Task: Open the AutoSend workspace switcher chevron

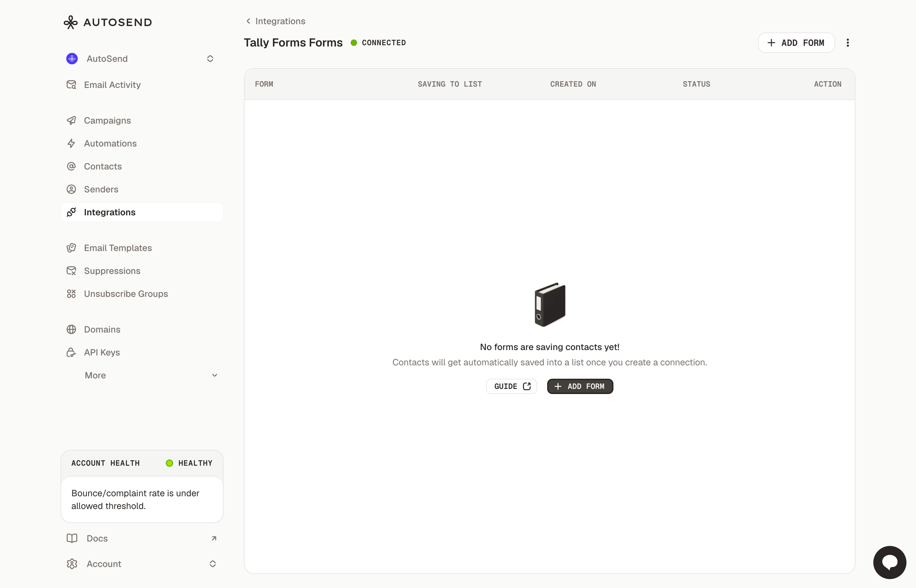Action: point(210,59)
